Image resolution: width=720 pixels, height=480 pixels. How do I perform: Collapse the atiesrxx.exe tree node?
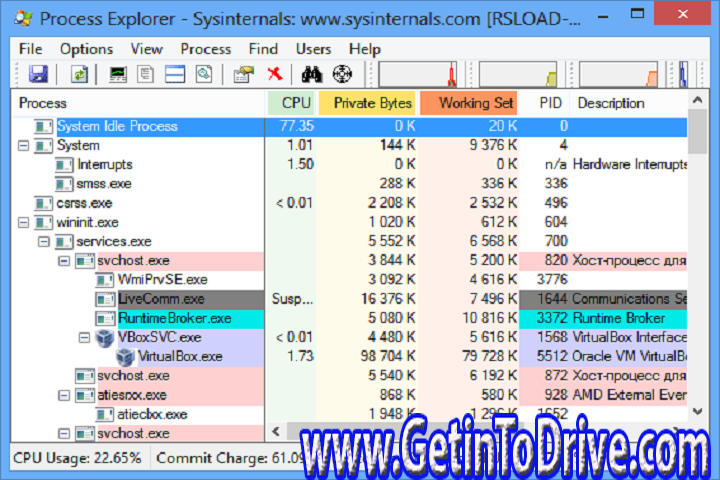pyautogui.click(x=64, y=395)
